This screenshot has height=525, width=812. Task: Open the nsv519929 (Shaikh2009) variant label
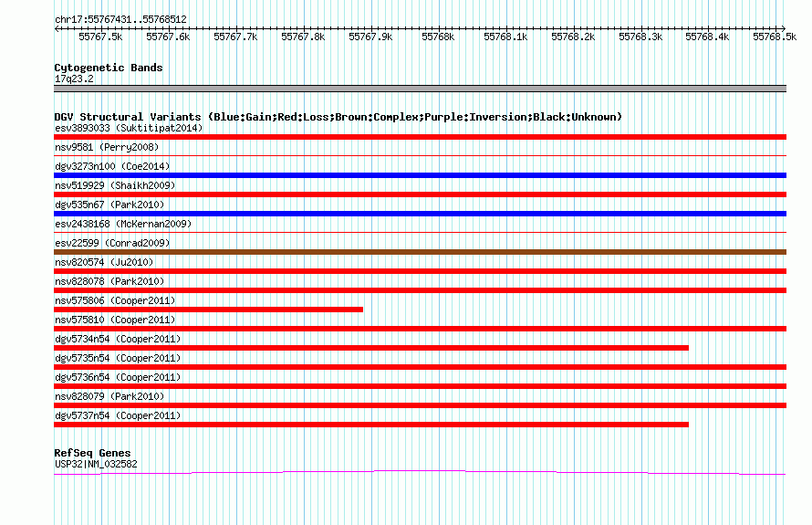click(x=115, y=185)
